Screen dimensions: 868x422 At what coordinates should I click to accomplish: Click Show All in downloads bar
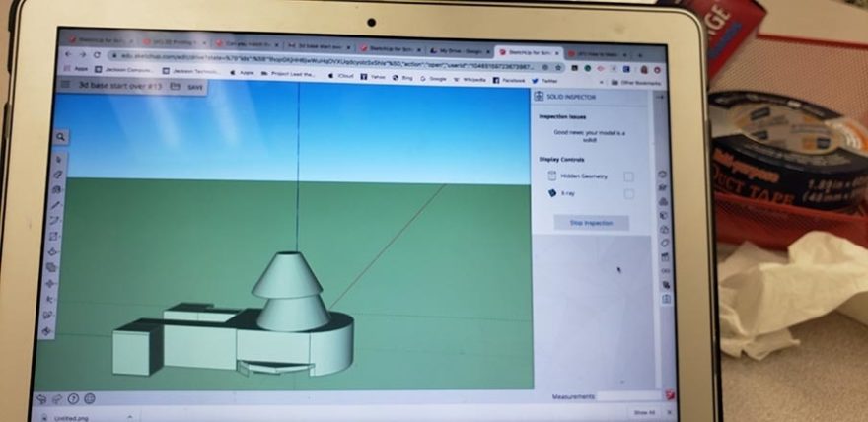pos(643,413)
